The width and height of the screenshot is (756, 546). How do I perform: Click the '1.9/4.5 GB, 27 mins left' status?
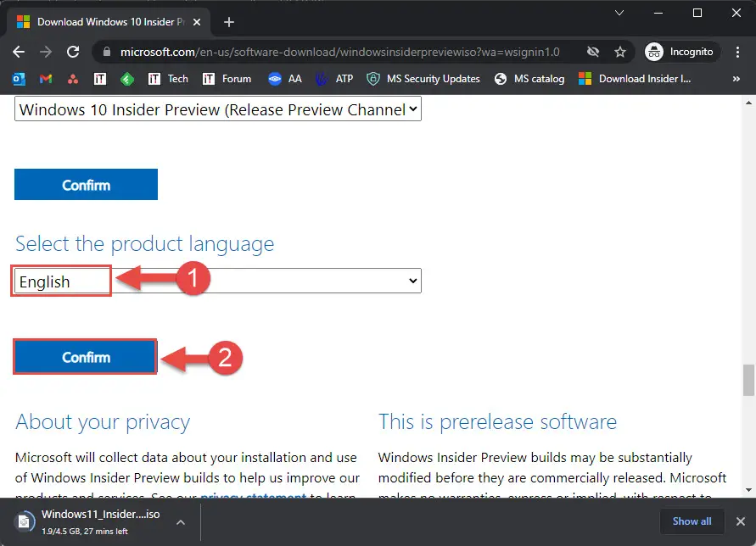[x=85, y=532]
